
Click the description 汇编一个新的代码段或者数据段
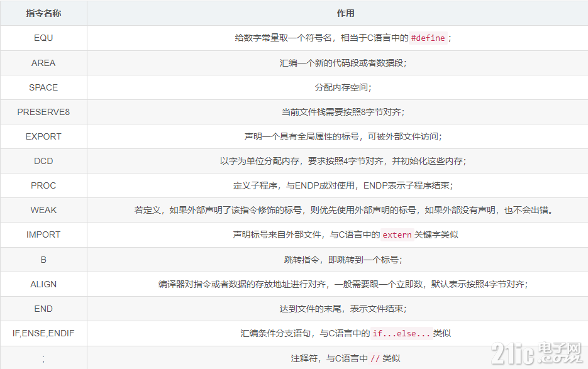coord(343,63)
